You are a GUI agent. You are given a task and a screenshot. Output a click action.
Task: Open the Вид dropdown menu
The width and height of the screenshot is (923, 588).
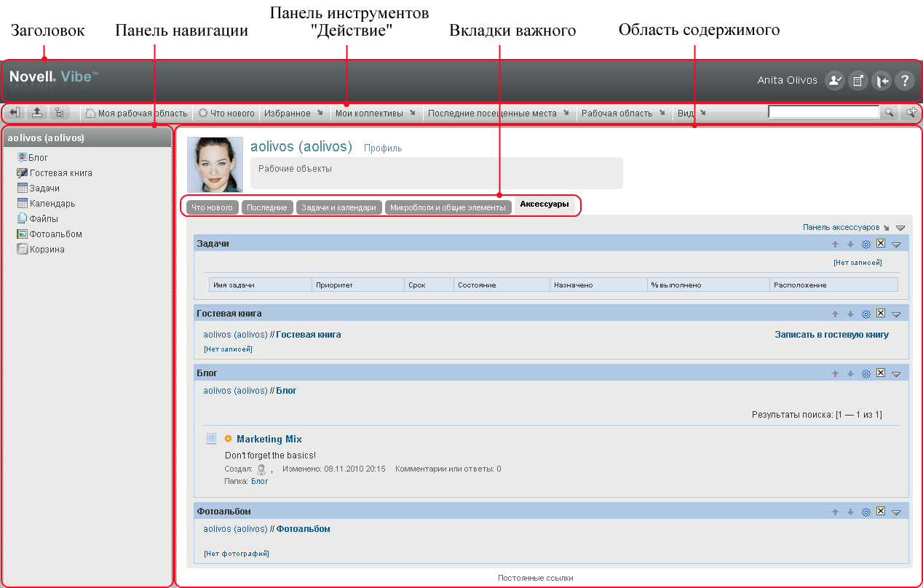click(x=692, y=114)
